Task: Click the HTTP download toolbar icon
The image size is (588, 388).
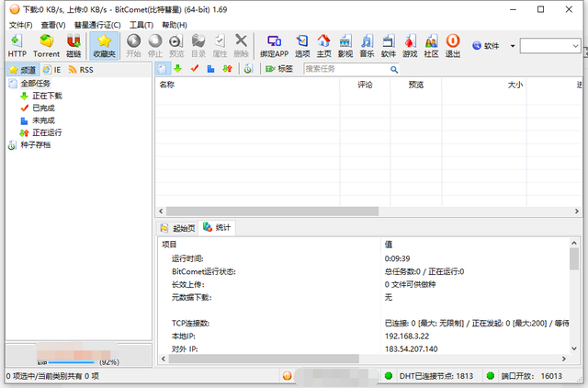Action: [17, 46]
